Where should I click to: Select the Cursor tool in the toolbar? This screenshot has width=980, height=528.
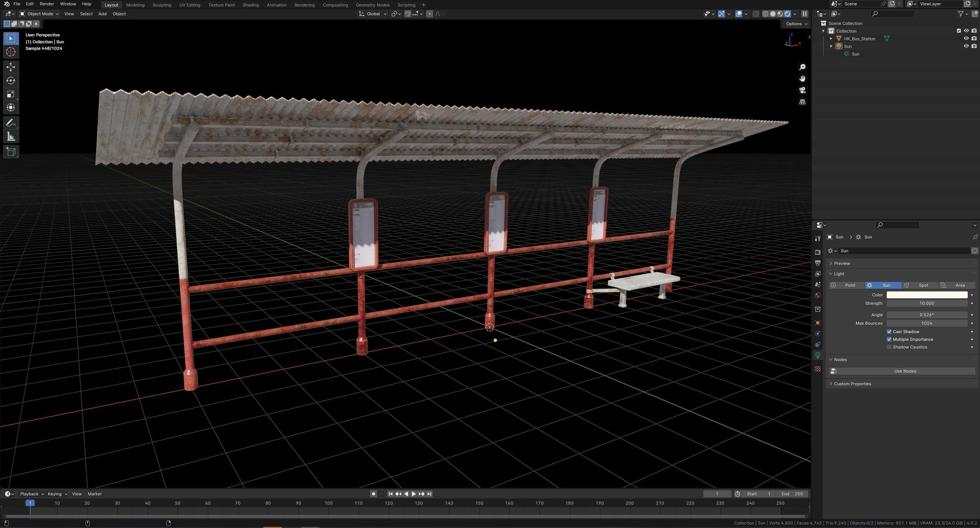[x=11, y=52]
